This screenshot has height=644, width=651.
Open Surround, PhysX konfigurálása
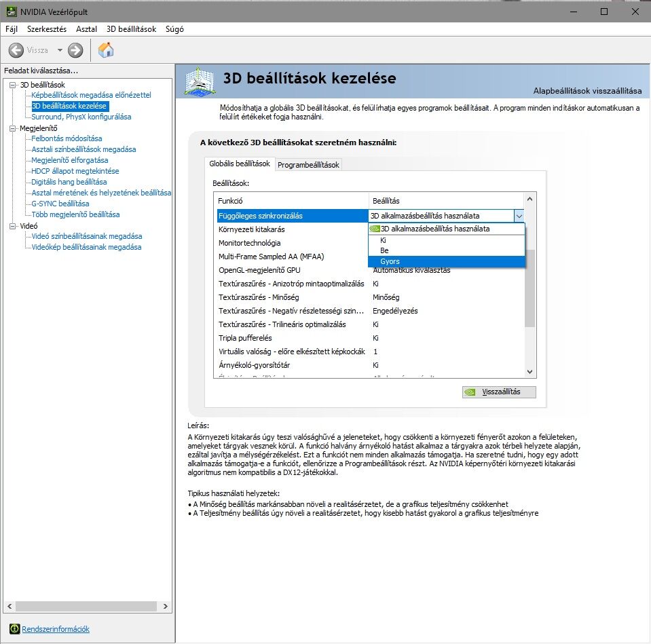81,117
